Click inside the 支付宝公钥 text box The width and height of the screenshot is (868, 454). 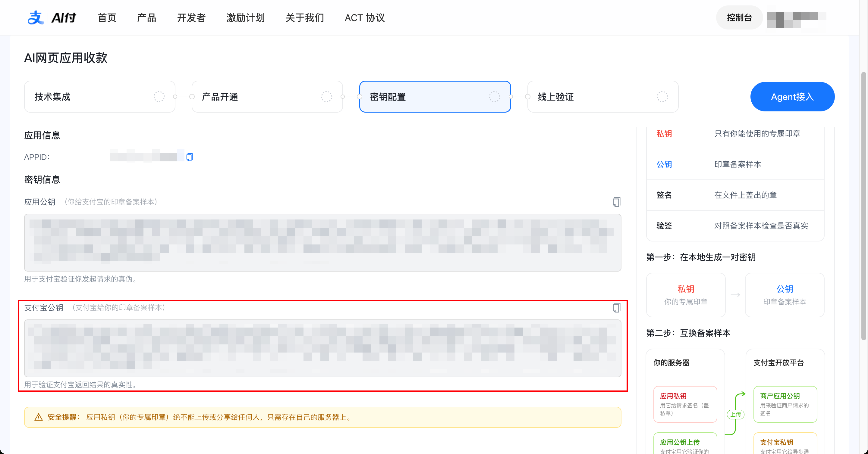pos(322,348)
